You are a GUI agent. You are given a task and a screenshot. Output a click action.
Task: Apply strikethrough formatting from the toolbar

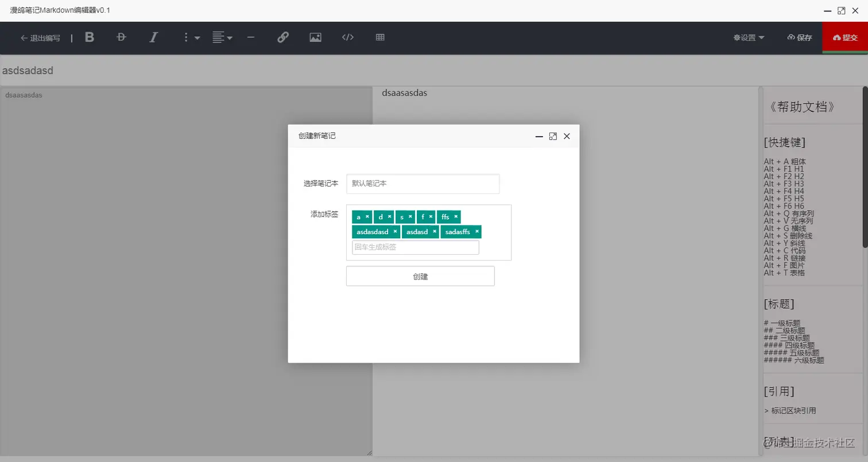point(121,37)
